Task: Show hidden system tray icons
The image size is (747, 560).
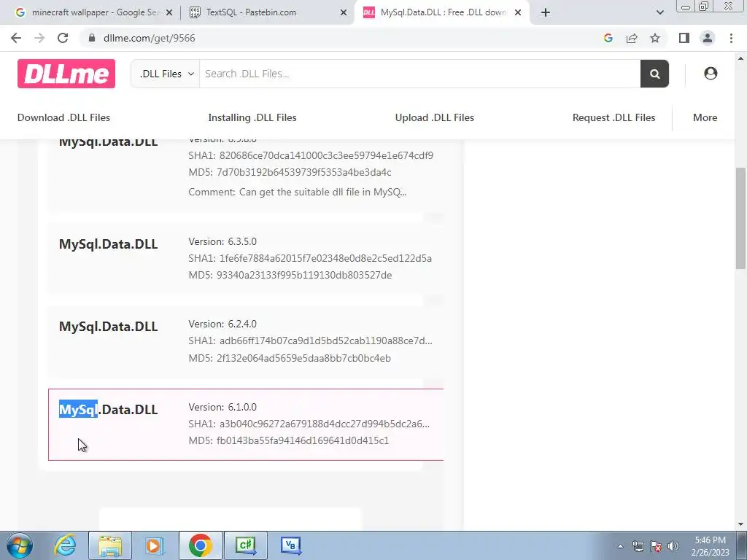Action: 620,546
